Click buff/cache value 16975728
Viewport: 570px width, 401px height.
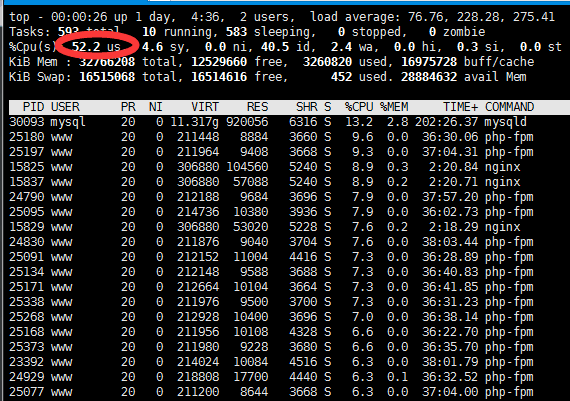(x=429, y=62)
